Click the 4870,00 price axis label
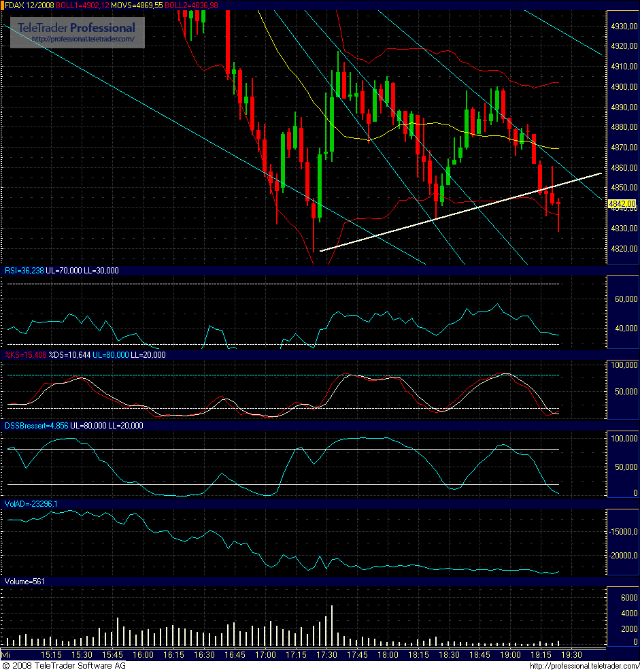The height and width of the screenshot is (672, 640). (624, 147)
